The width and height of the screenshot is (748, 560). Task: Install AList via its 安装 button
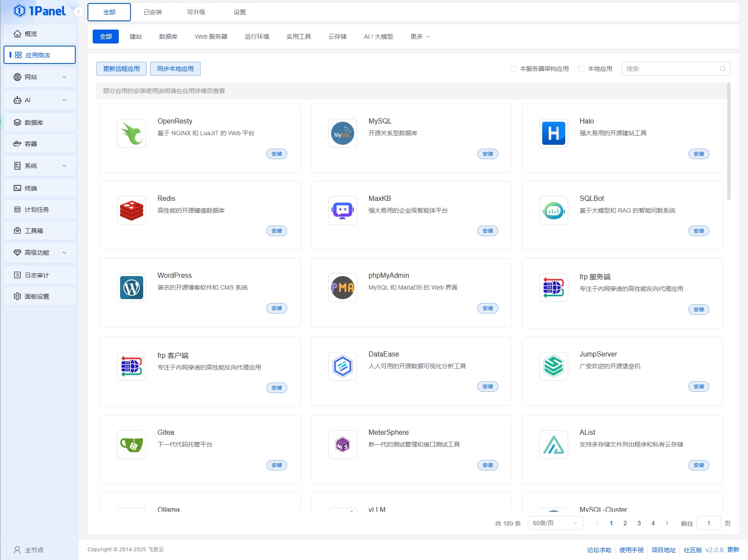pos(699,465)
